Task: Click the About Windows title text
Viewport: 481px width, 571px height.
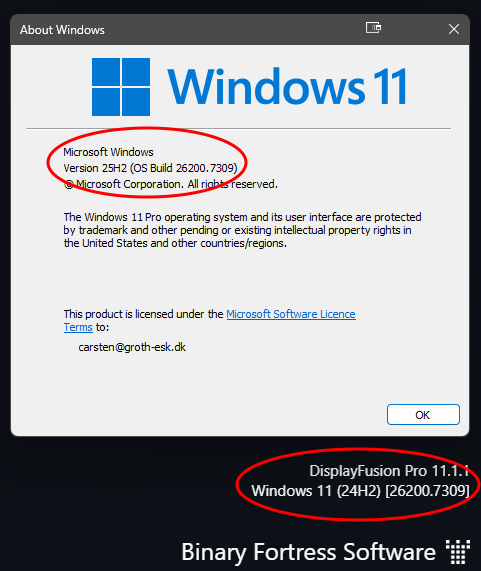Action: click(x=62, y=30)
